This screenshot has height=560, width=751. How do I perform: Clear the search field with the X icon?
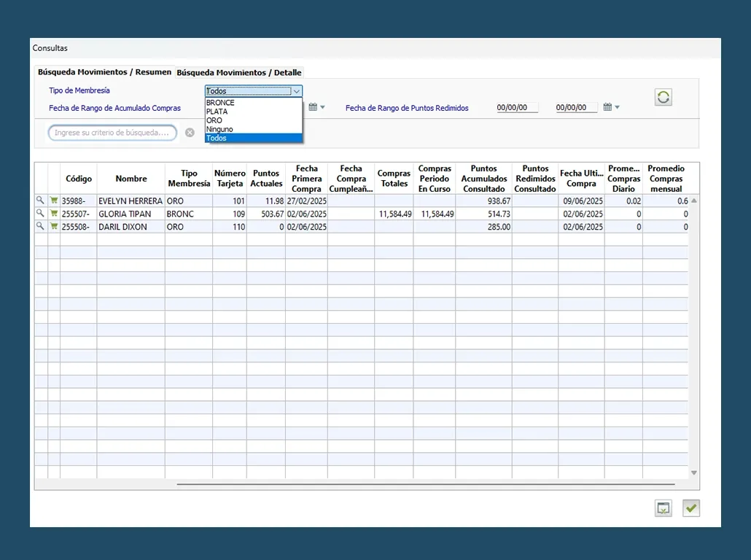click(x=190, y=133)
